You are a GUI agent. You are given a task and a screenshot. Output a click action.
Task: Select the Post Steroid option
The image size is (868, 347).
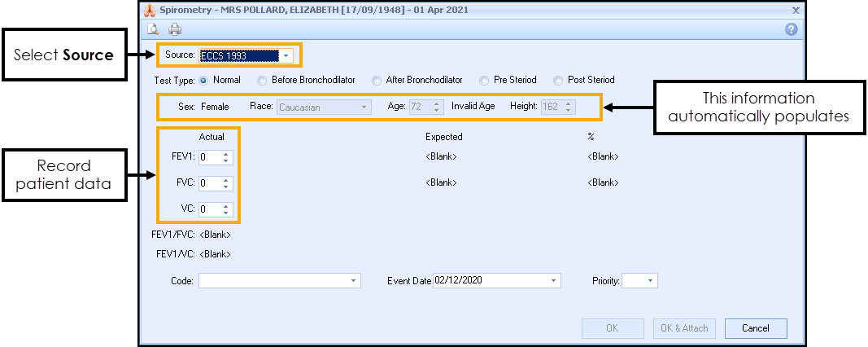[558, 81]
